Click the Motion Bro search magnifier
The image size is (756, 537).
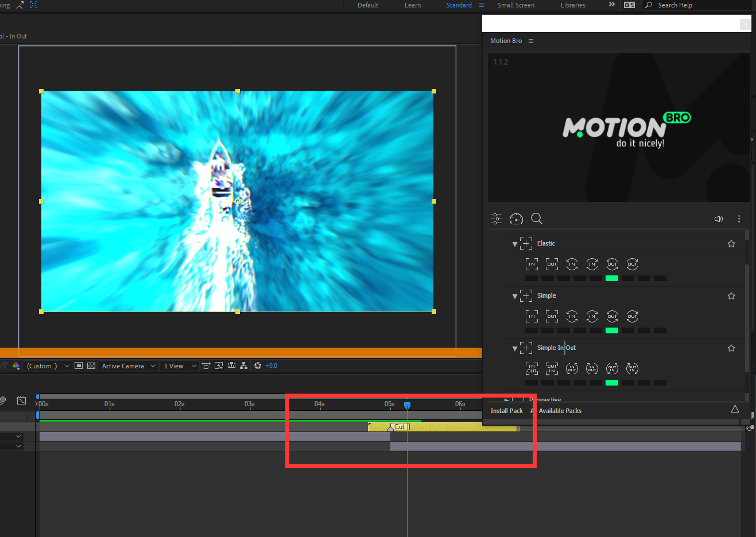point(537,219)
